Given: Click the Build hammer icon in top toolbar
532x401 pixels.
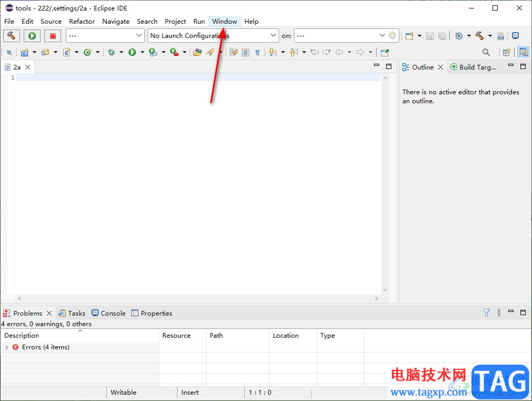Looking at the screenshot, I should point(480,36).
